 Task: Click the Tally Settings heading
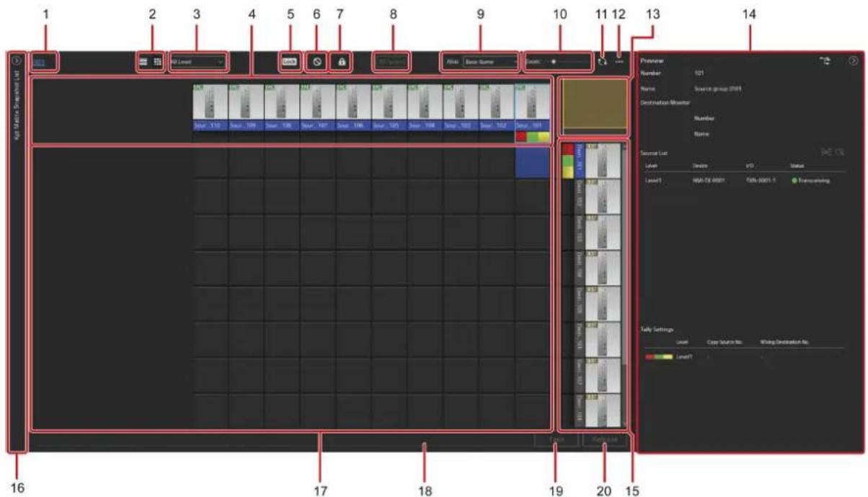tap(657, 329)
